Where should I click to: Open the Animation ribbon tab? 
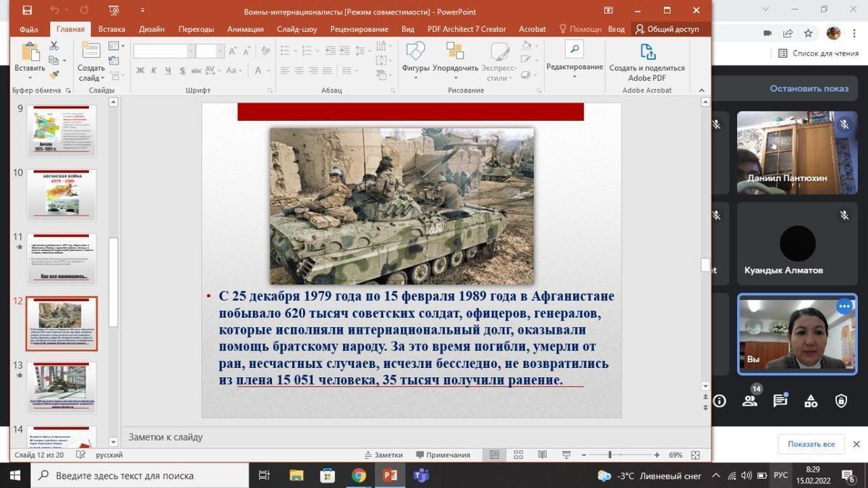coord(244,29)
